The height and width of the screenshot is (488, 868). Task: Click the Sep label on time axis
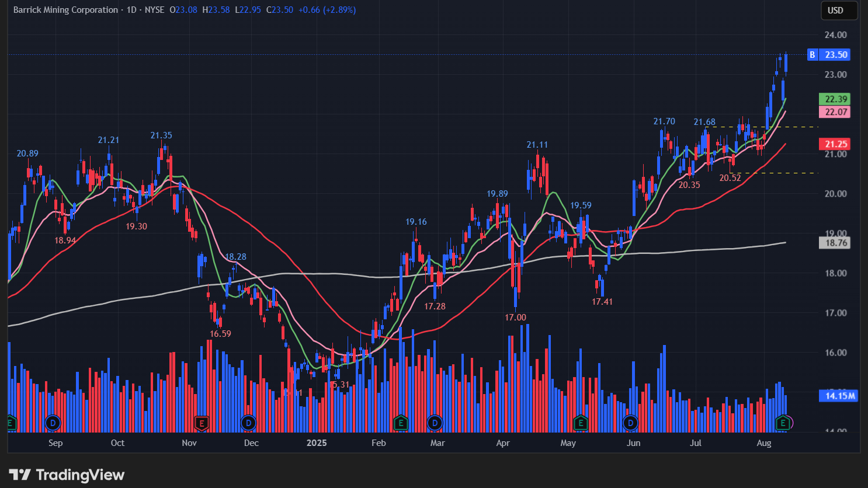pos(55,443)
